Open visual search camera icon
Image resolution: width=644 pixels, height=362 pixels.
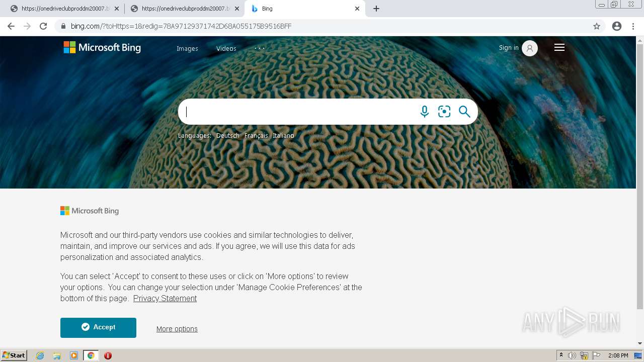click(444, 112)
